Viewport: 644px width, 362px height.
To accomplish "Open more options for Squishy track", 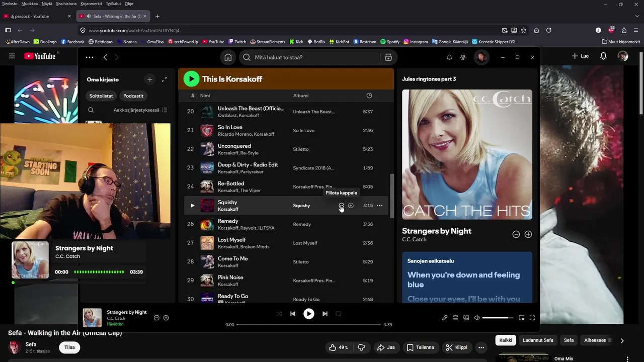I will tap(379, 205).
